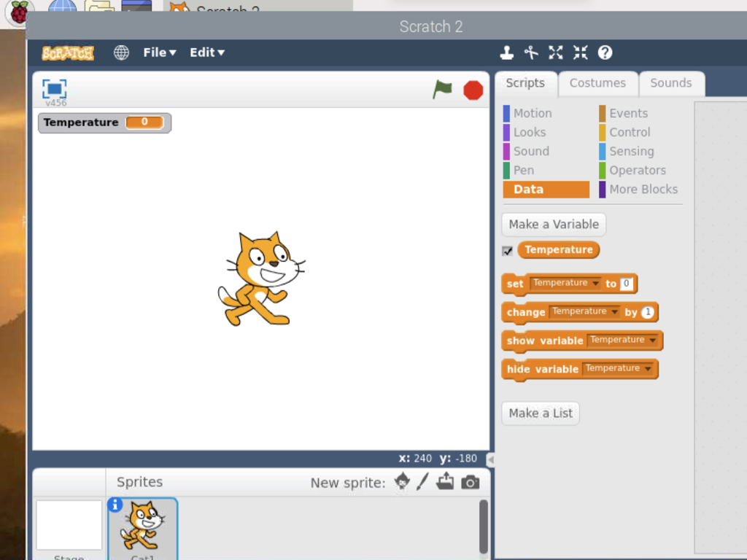Image resolution: width=747 pixels, height=560 pixels.
Task: Click the cat sprite on stage
Action: pyautogui.click(x=262, y=279)
